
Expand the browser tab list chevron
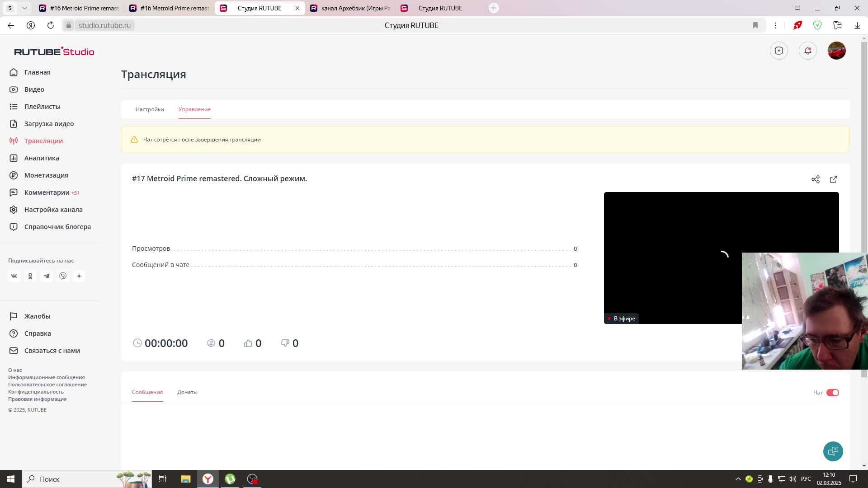24,8
